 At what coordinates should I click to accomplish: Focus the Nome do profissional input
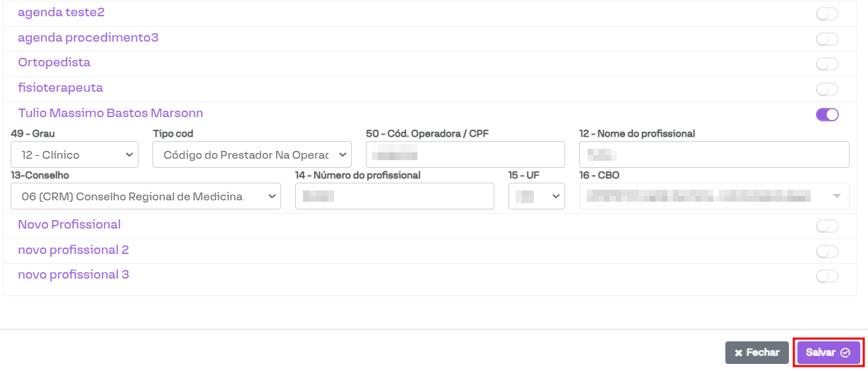714,154
